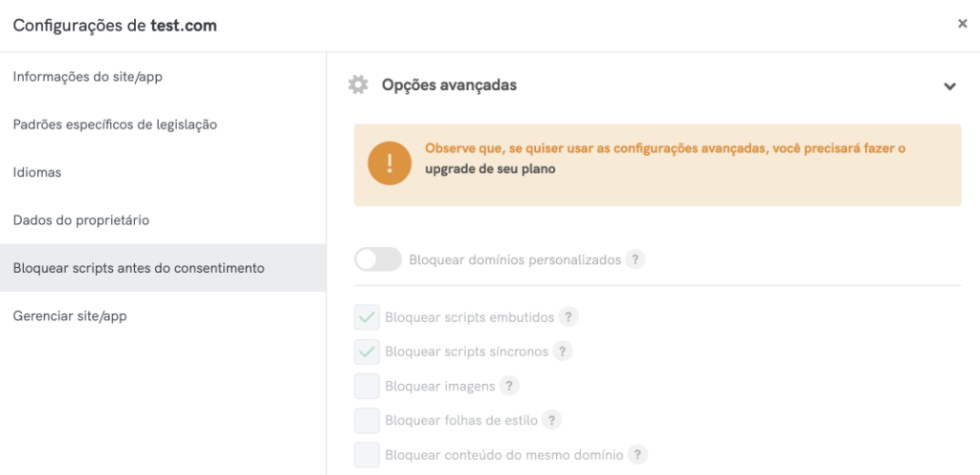Image resolution: width=980 pixels, height=475 pixels.
Task: Go to Idiomas settings
Action: click(x=37, y=172)
